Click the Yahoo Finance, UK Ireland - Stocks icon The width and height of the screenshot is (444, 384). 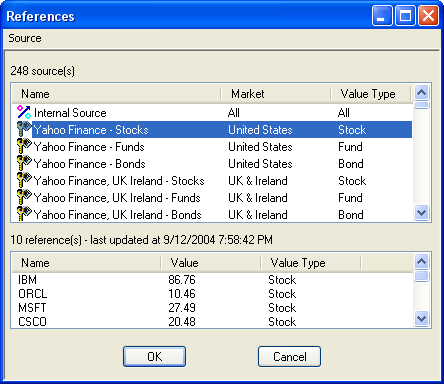point(24,180)
